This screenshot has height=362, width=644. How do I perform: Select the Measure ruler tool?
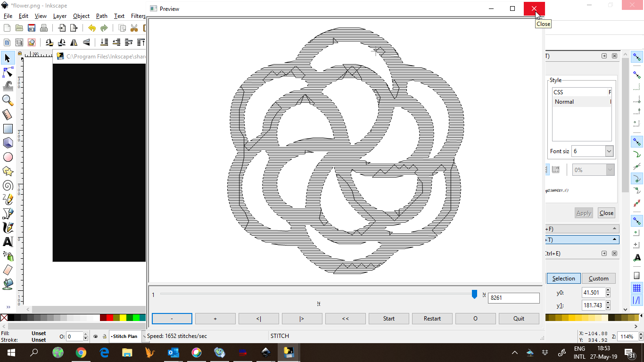(8, 115)
